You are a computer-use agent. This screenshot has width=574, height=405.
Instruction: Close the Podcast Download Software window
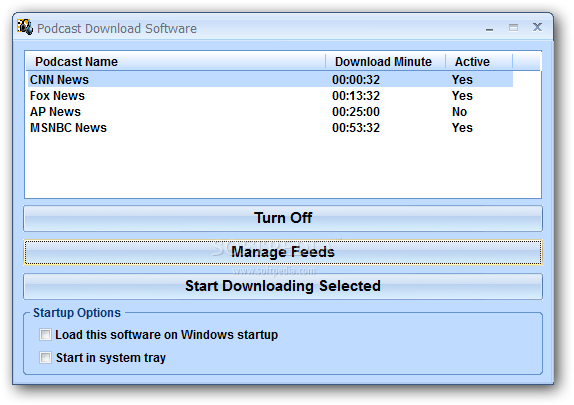(537, 27)
